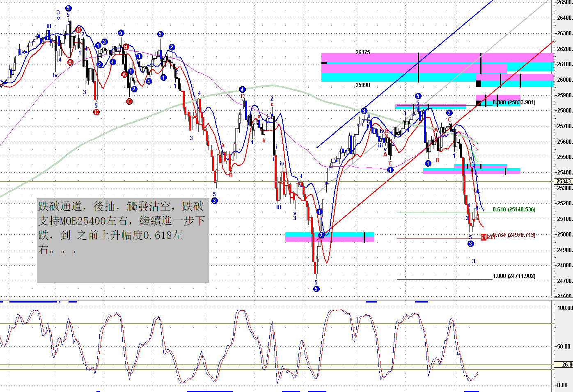Click the current price tag 25343 on axis
Image resolution: width=573 pixels, height=392 pixels.
coord(564,181)
